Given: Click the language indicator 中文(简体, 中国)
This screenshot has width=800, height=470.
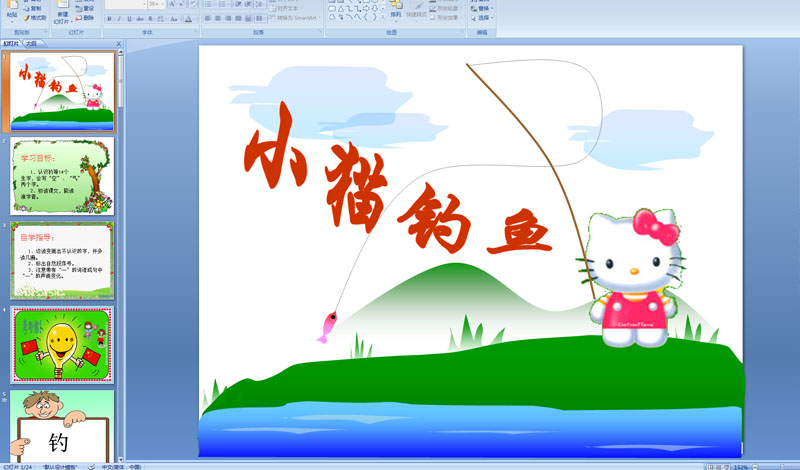Looking at the screenshot, I should (121, 467).
